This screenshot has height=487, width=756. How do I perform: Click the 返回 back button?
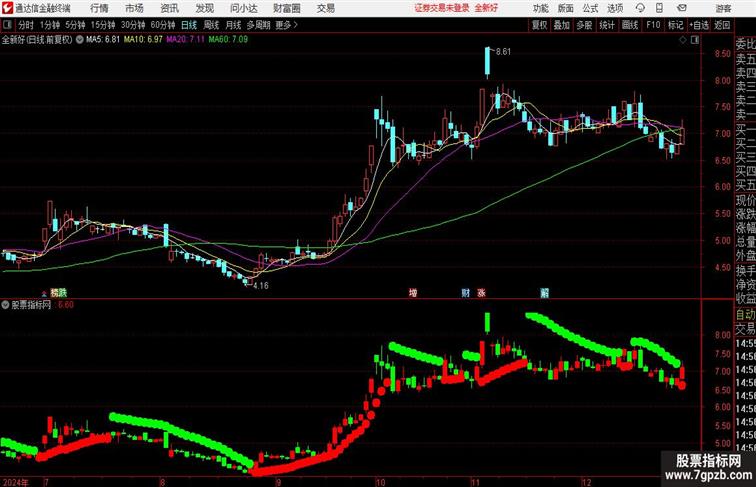[722, 25]
